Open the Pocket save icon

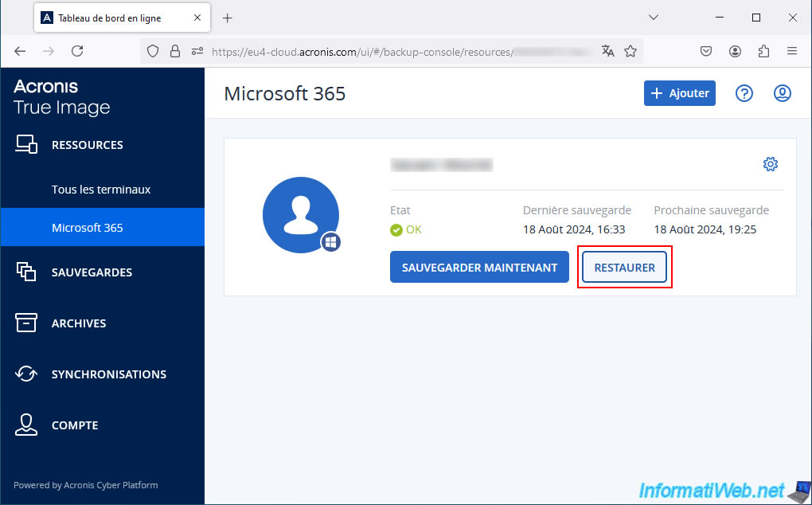pyautogui.click(x=706, y=51)
